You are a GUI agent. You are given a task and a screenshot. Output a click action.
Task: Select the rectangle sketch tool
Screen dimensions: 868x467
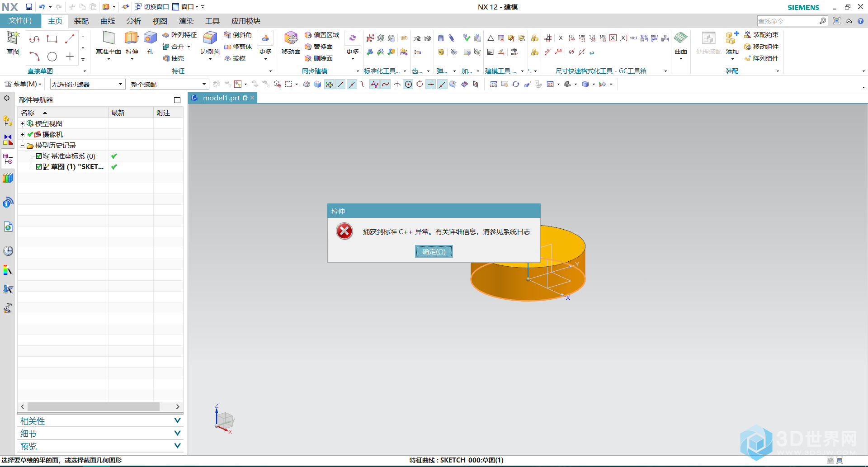point(52,39)
